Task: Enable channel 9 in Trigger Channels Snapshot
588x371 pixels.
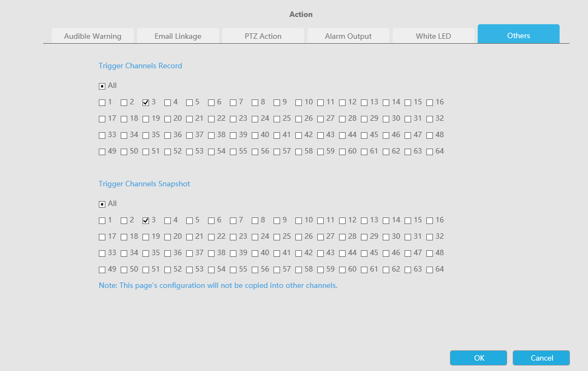Action: (x=277, y=221)
